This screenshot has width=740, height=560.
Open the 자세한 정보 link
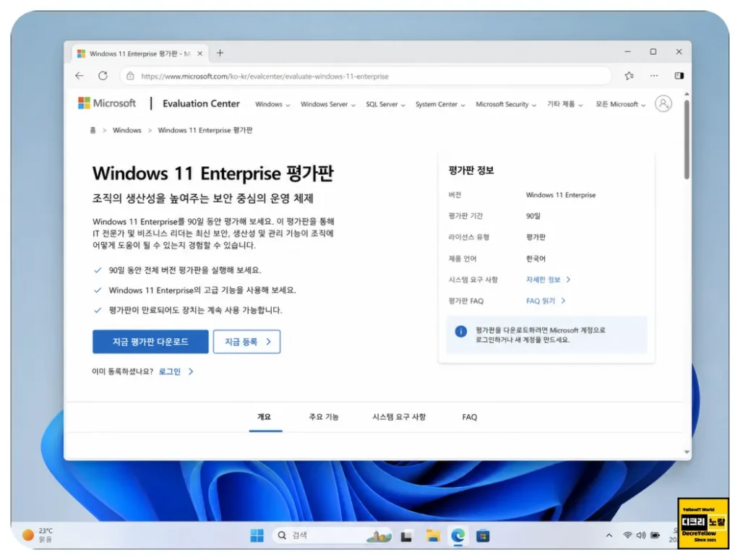pyautogui.click(x=548, y=280)
